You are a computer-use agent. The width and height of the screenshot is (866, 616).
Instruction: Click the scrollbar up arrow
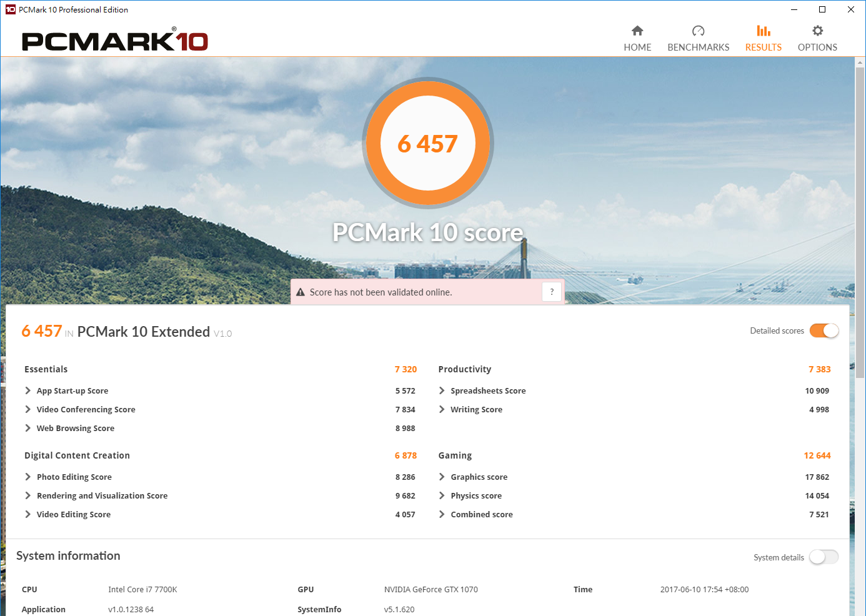pyautogui.click(x=860, y=62)
